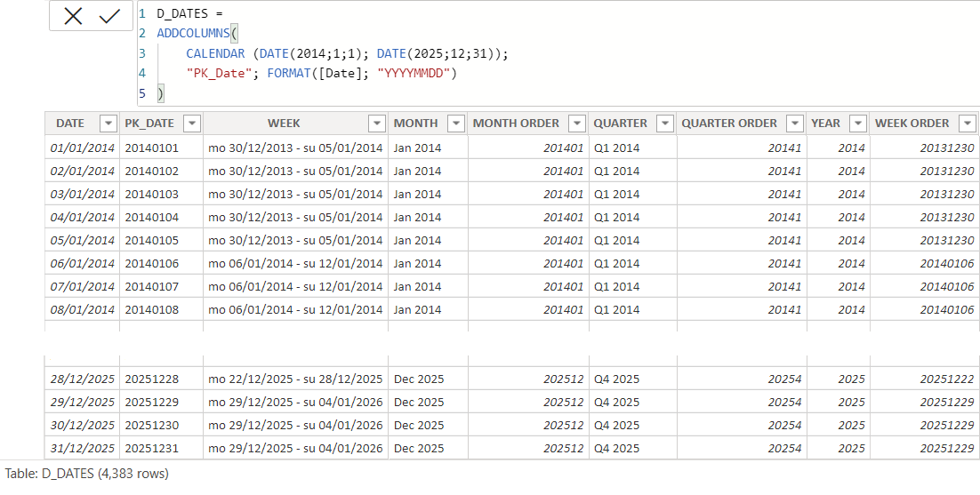
Task: Select PK_DATE cell 20251231
Action: tap(161, 448)
